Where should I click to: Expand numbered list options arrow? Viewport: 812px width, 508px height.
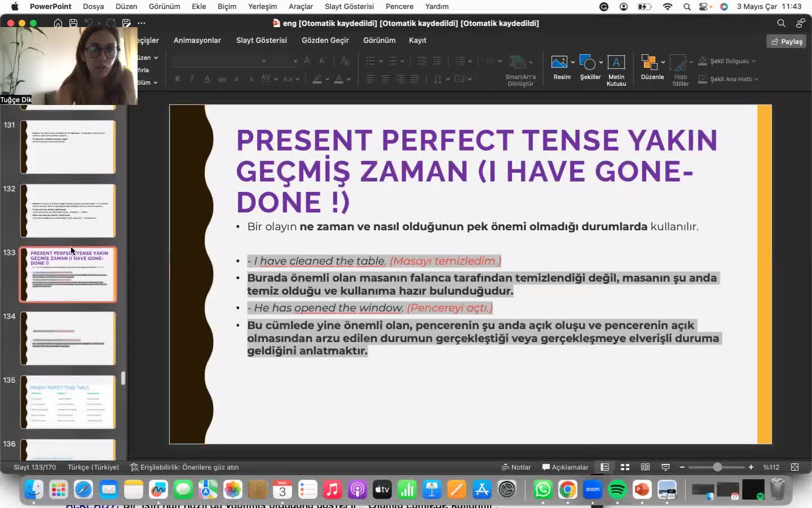(x=402, y=61)
